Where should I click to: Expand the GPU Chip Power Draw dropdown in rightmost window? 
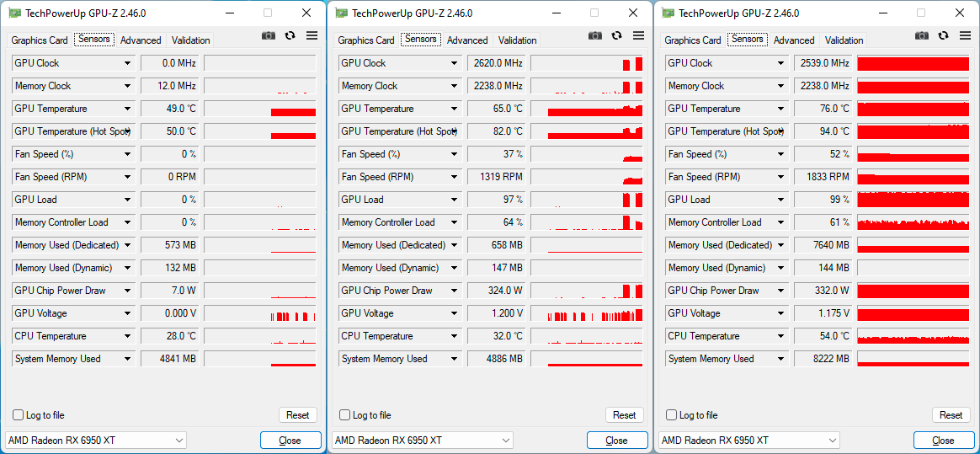coord(781,291)
